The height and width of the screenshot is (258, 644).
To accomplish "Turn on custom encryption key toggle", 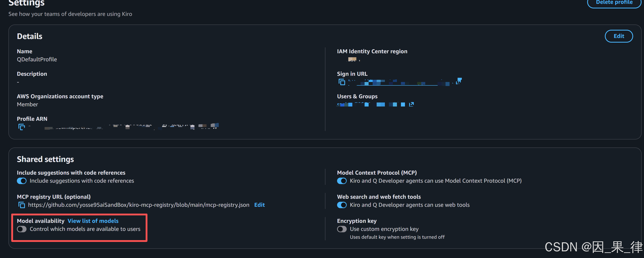I will pyautogui.click(x=342, y=229).
